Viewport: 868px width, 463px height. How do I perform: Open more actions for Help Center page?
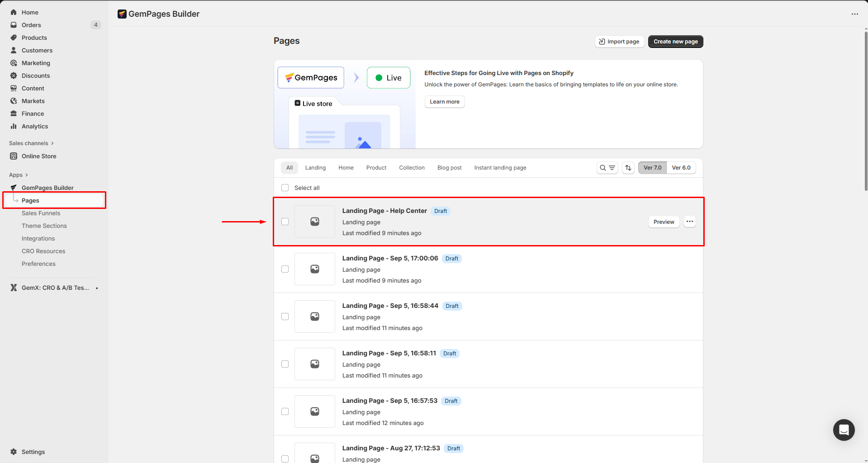(x=689, y=222)
